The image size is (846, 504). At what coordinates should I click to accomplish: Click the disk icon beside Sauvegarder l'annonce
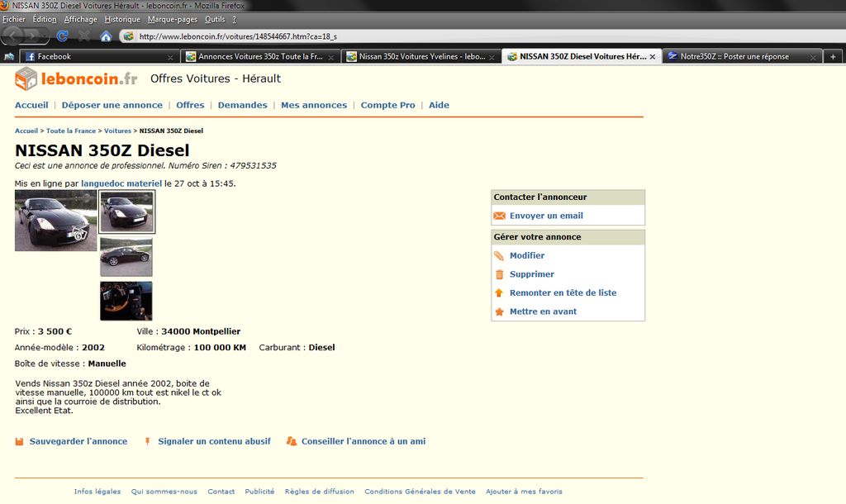pyautogui.click(x=19, y=441)
